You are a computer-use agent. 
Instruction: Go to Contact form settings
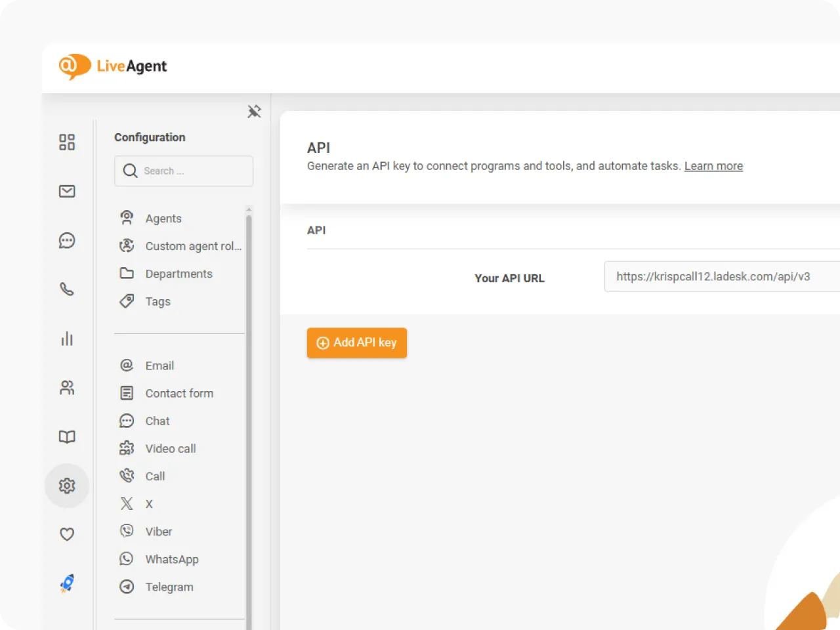pyautogui.click(x=179, y=393)
